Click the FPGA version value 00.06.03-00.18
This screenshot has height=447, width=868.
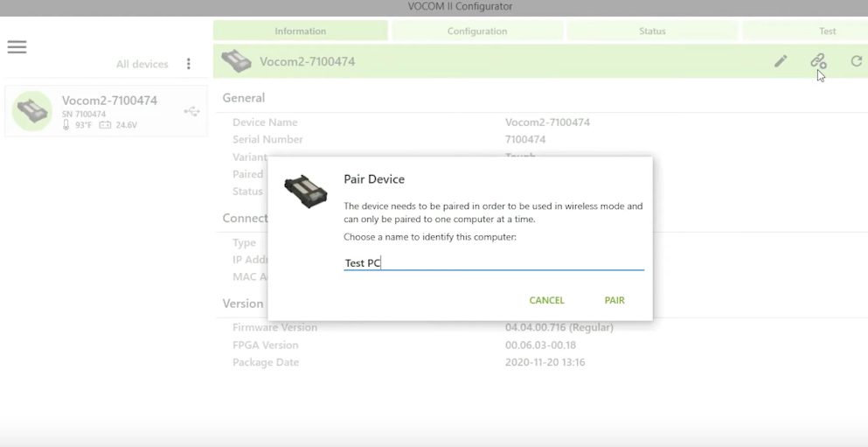click(540, 345)
